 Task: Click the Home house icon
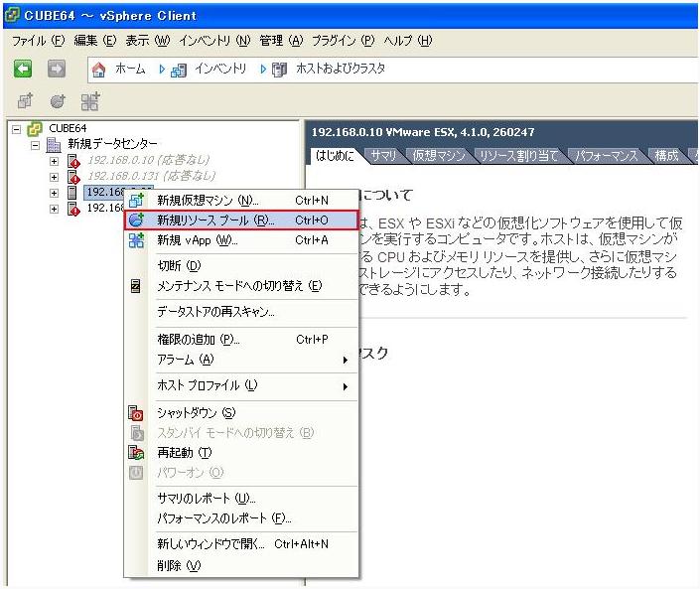[x=98, y=70]
